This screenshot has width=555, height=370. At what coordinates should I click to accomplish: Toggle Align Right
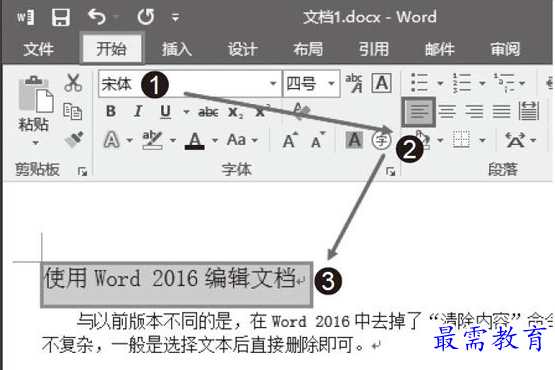pos(474,112)
